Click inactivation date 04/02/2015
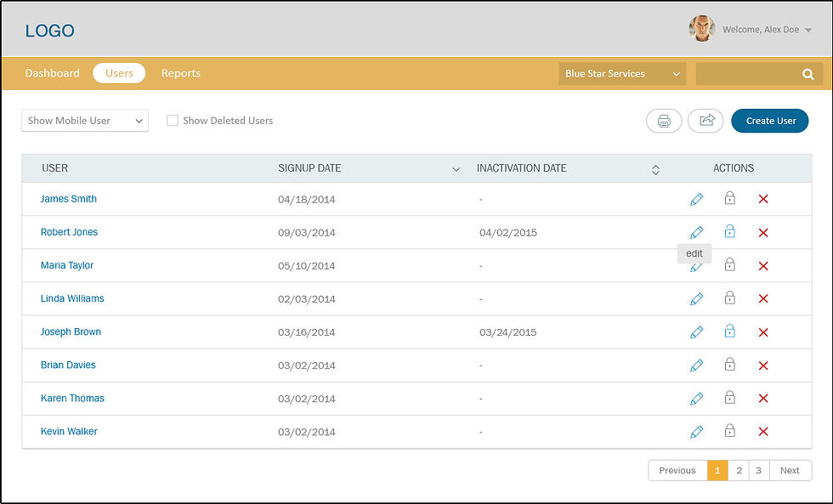 [508, 233]
